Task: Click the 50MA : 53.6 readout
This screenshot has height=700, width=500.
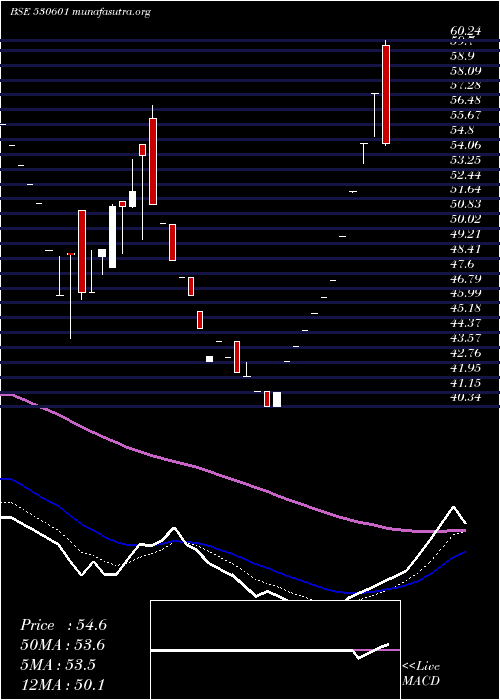Action: (63, 645)
